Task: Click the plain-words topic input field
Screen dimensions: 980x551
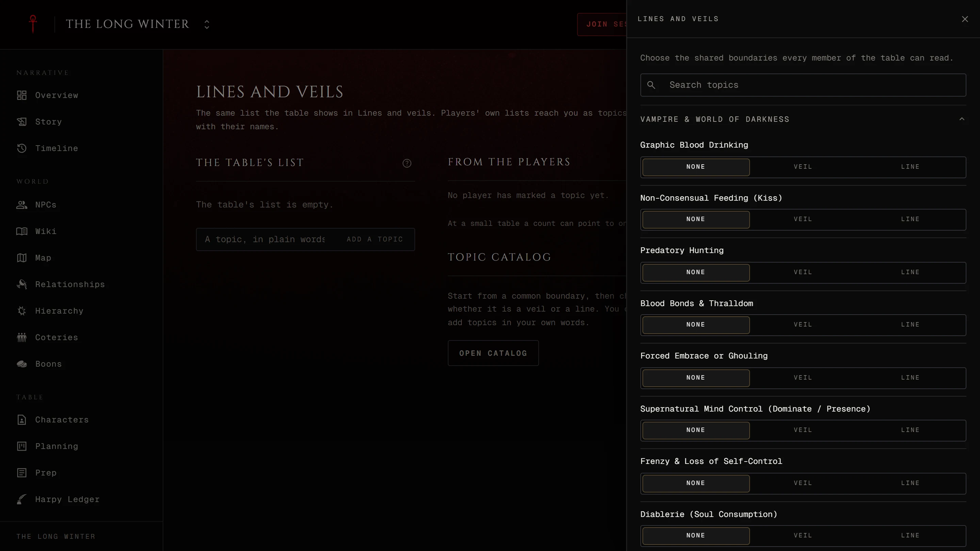Action: [265, 239]
